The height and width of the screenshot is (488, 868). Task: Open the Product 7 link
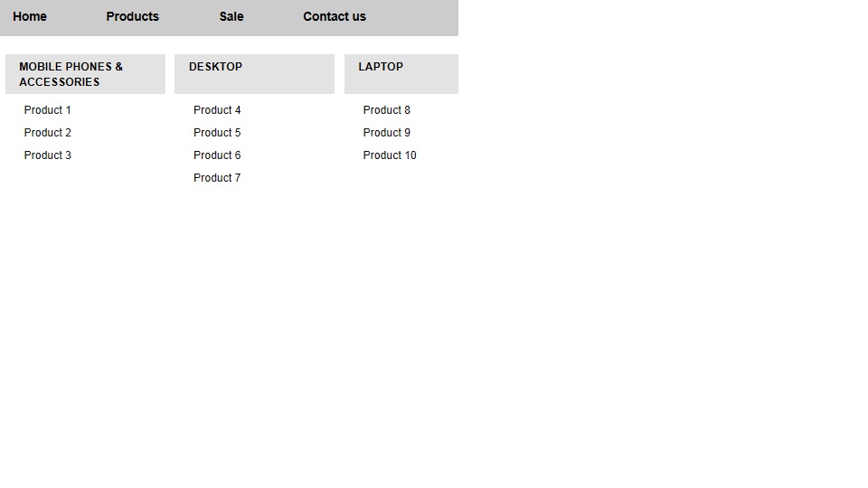tap(217, 178)
